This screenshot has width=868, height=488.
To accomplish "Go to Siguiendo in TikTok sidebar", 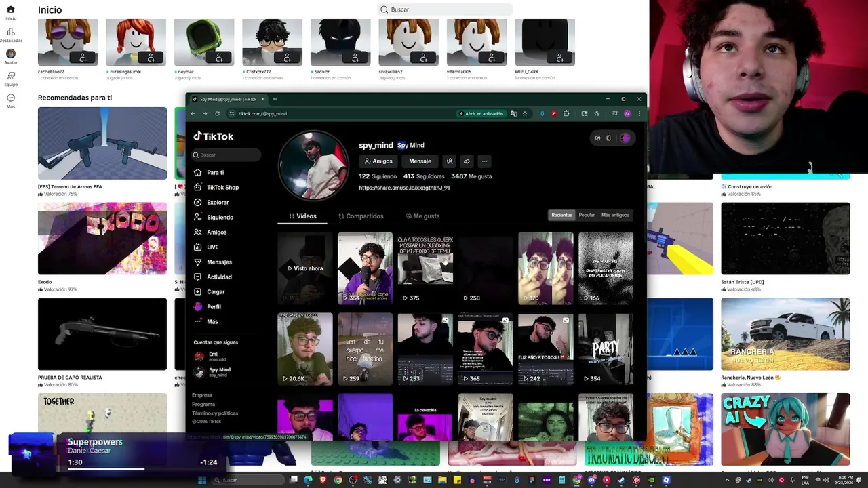I will 213,218.
